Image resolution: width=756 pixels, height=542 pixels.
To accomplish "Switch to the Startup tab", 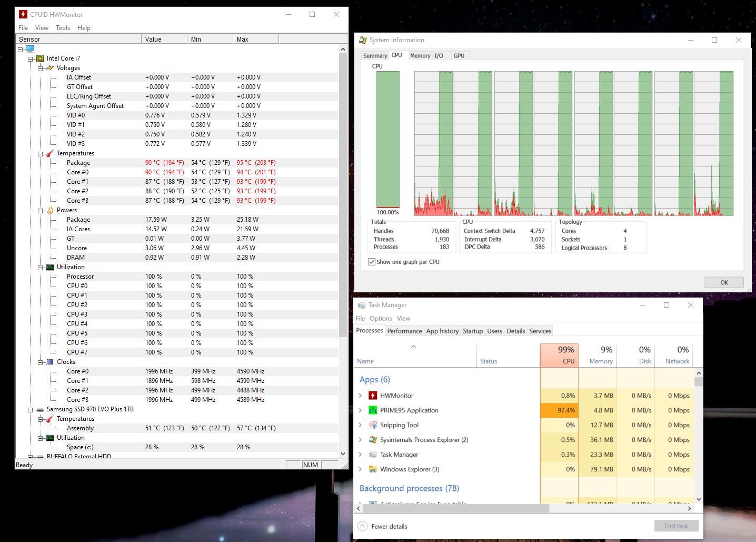I will tap(473, 331).
